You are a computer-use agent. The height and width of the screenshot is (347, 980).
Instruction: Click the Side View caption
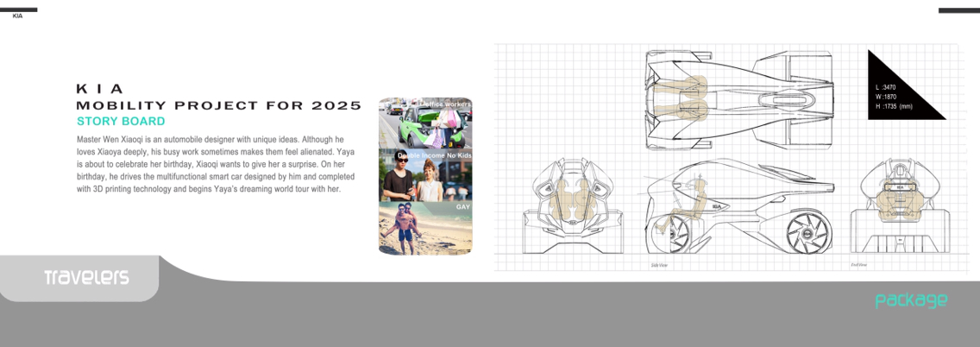(x=659, y=265)
